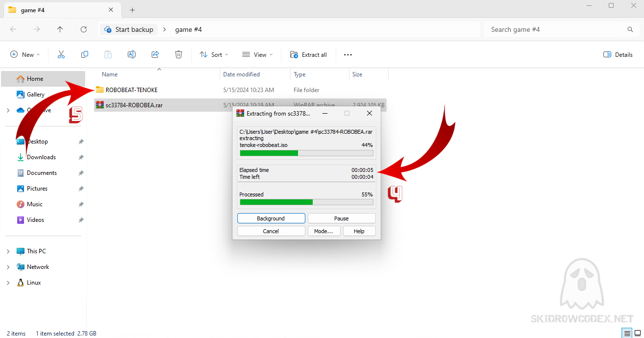Click the Background button in extraction dialog
Screen dimensions: 644x338
coord(271,218)
